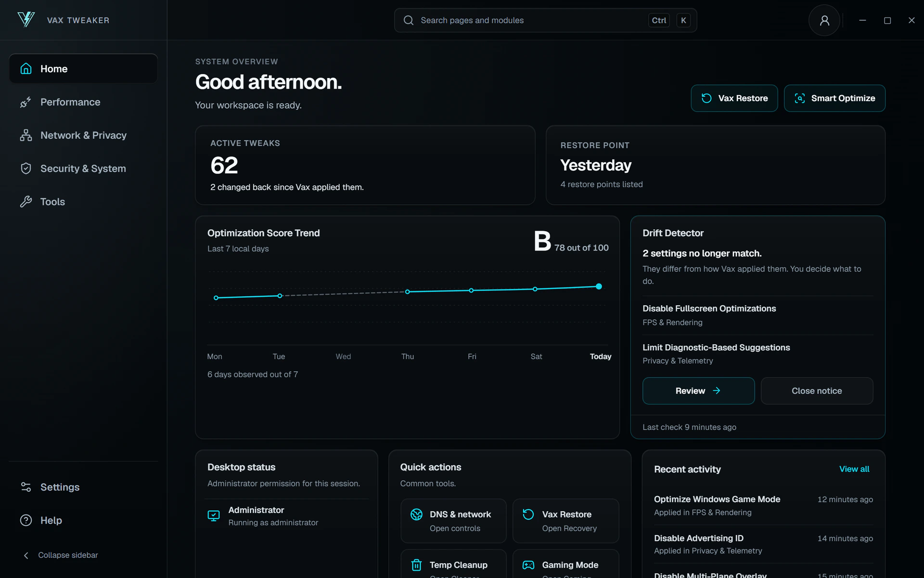The height and width of the screenshot is (578, 924).
Task: Collapse the sidebar with the chevron
Action: [x=26, y=555]
